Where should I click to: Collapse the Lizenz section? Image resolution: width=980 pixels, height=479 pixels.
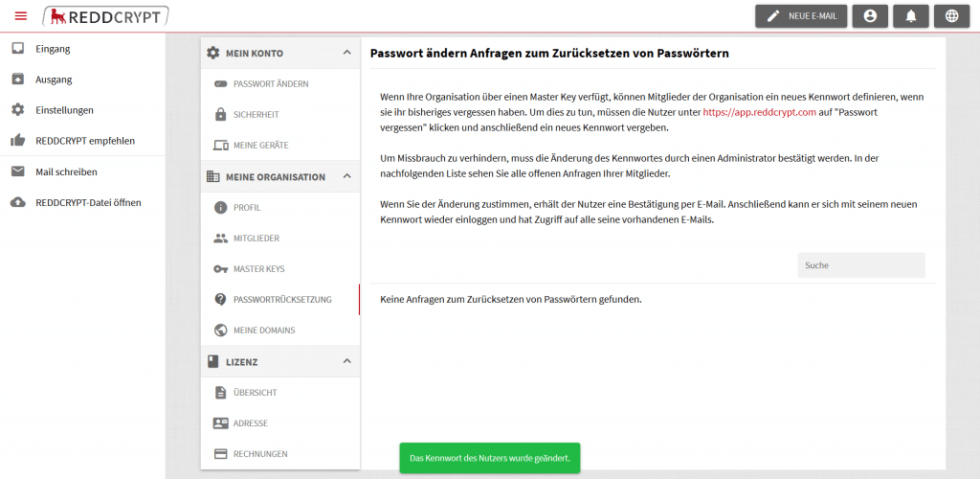346,361
